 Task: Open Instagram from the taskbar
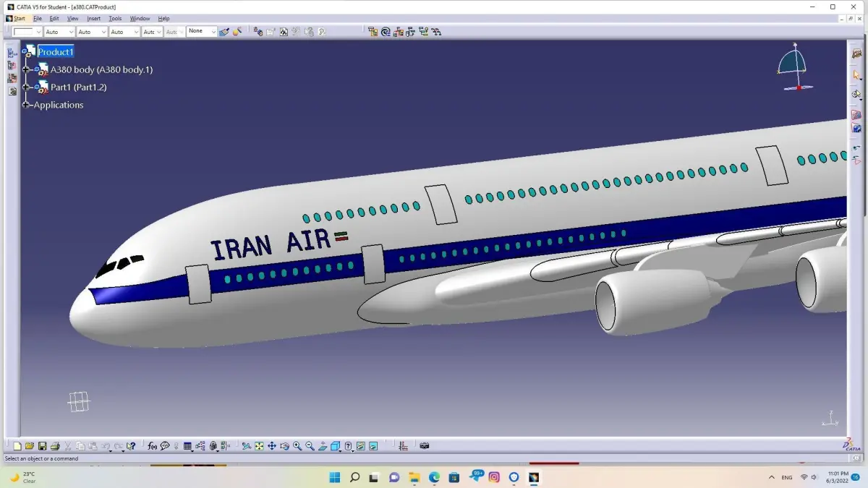pyautogui.click(x=494, y=477)
